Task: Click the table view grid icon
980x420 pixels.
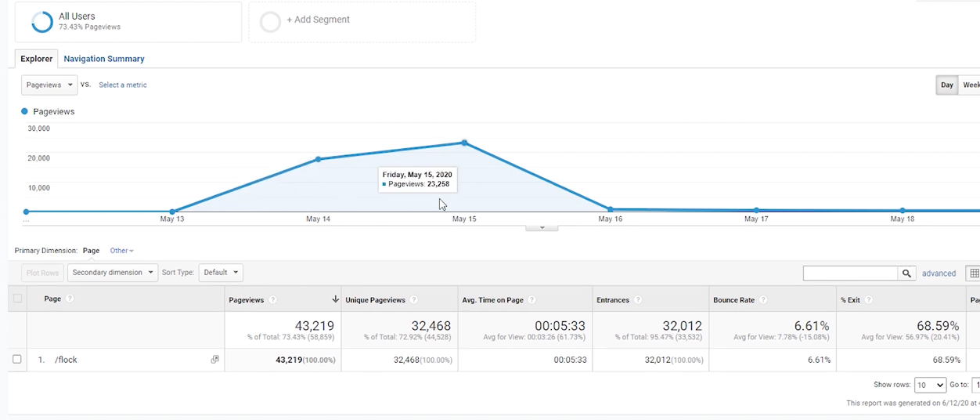Action: pos(974,273)
